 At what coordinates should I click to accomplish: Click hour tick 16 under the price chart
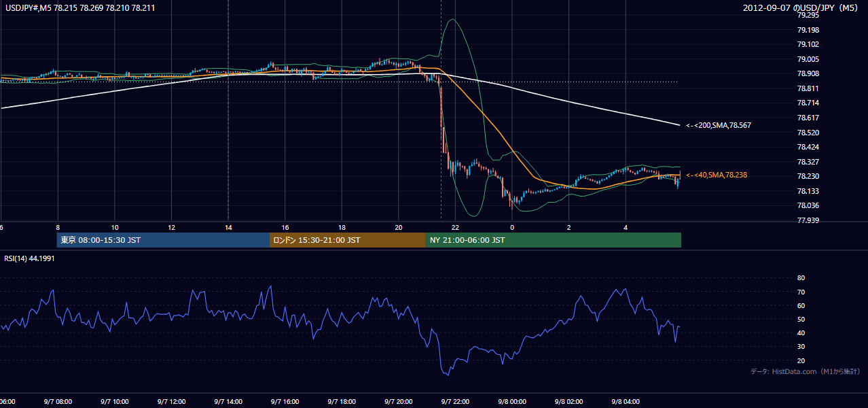285,227
